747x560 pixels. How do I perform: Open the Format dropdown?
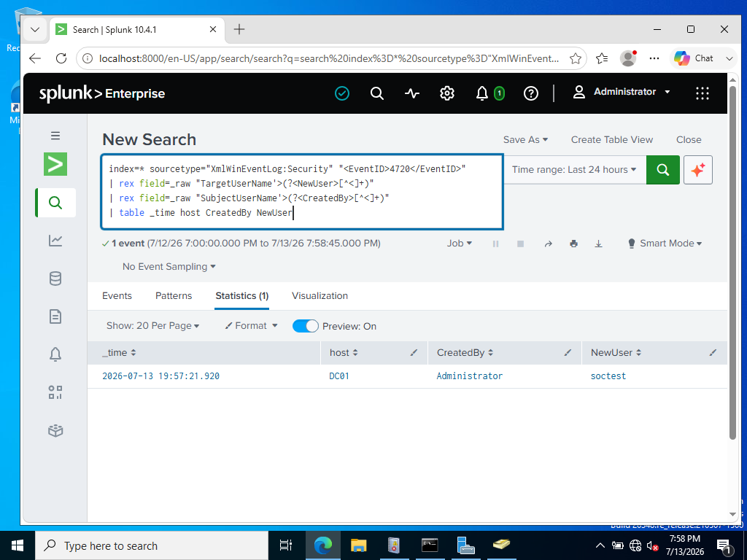(x=251, y=326)
